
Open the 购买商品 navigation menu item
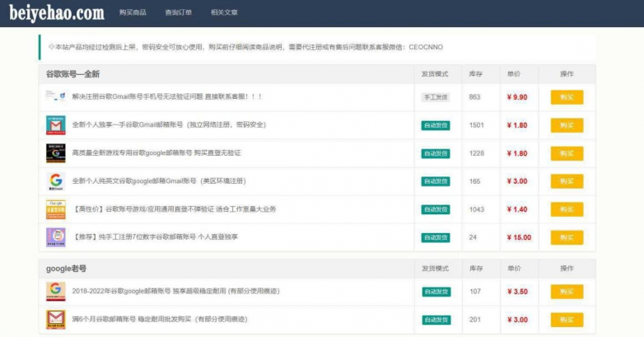click(132, 13)
